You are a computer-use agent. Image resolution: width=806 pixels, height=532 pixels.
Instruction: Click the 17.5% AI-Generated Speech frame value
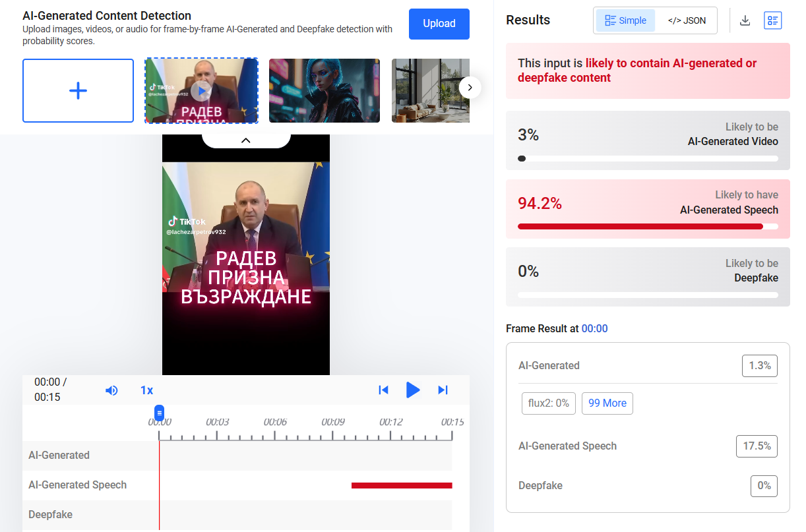pyautogui.click(x=757, y=446)
